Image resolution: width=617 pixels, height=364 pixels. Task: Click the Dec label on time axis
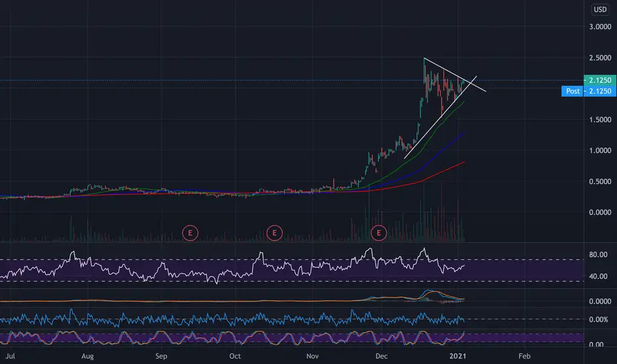(381, 356)
